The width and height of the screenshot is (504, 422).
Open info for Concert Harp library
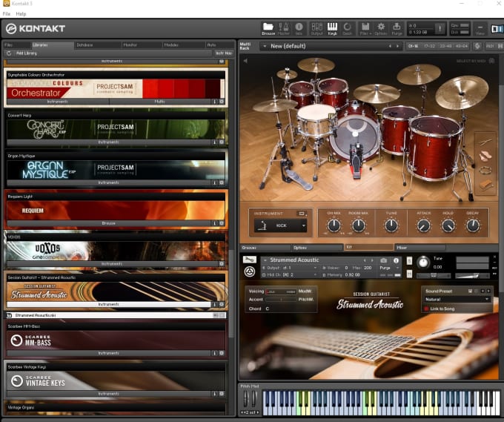(x=215, y=142)
